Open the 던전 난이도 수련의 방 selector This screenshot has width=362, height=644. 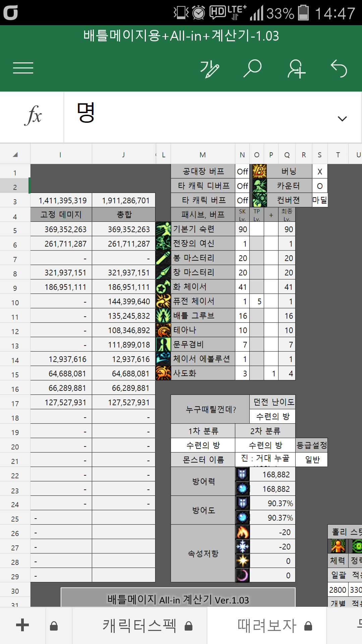tap(273, 416)
